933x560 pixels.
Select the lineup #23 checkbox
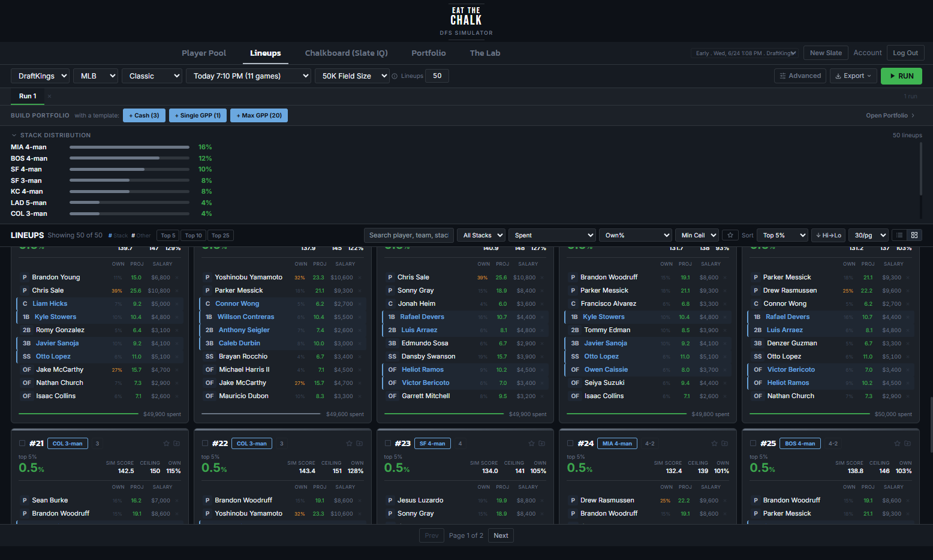coord(387,444)
